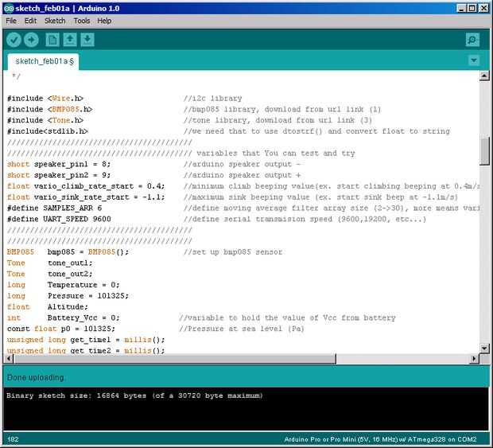Screen dimensions: 493x448
Task: Open the Tools menu
Action: (82, 21)
